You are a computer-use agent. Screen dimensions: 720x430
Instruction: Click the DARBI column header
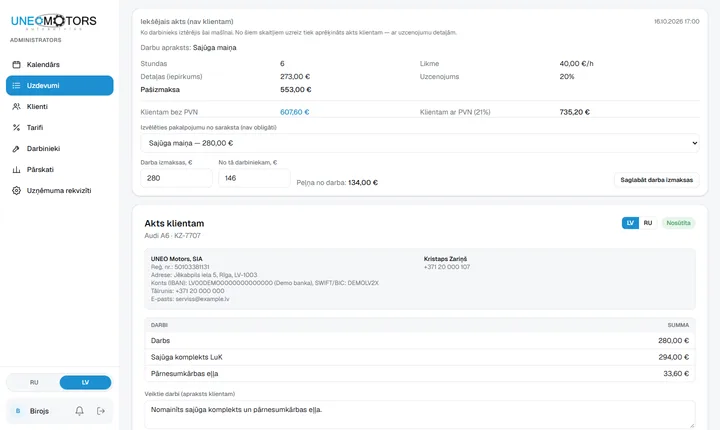pyautogui.click(x=159, y=325)
